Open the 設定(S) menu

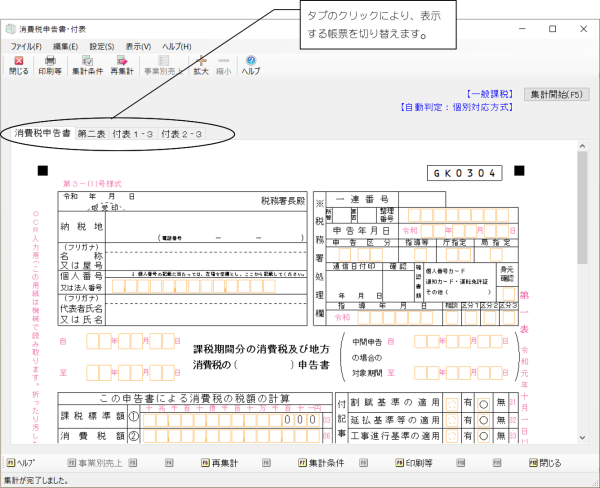click(x=101, y=47)
